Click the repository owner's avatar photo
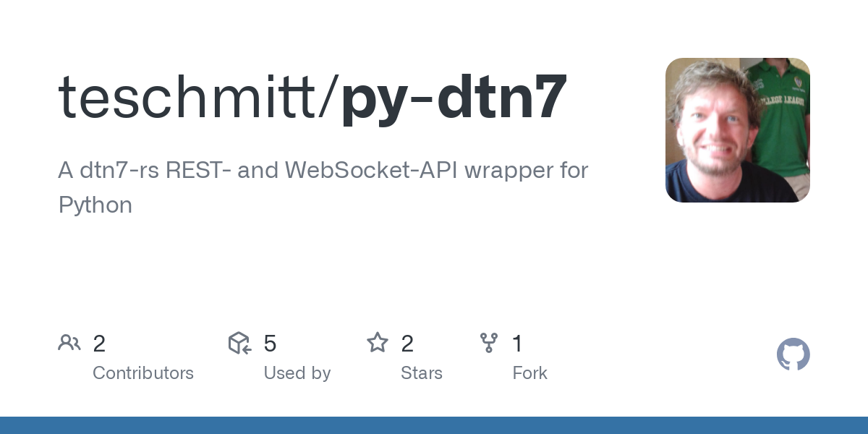 (x=737, y=130)
